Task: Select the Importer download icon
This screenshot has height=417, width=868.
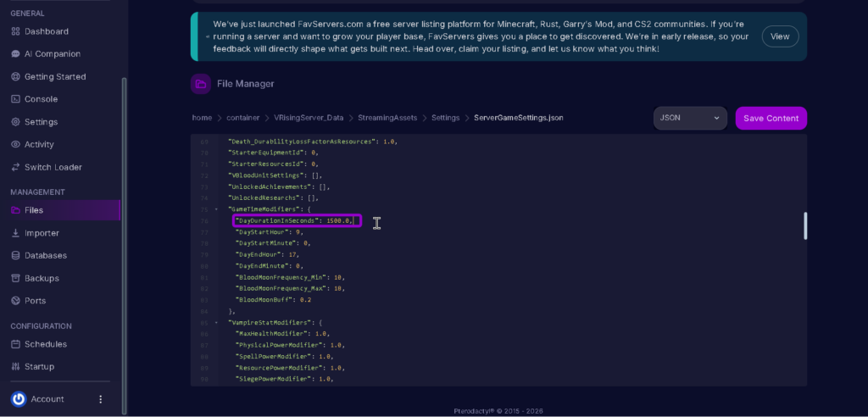Action: (x=15, y=233)
